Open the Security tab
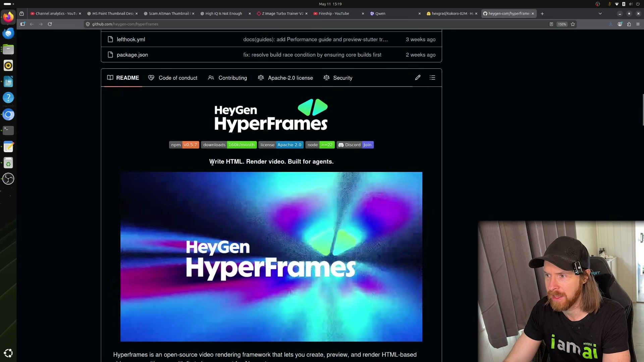644x362 pixels. pyautogui.click(x=338, y=78)
